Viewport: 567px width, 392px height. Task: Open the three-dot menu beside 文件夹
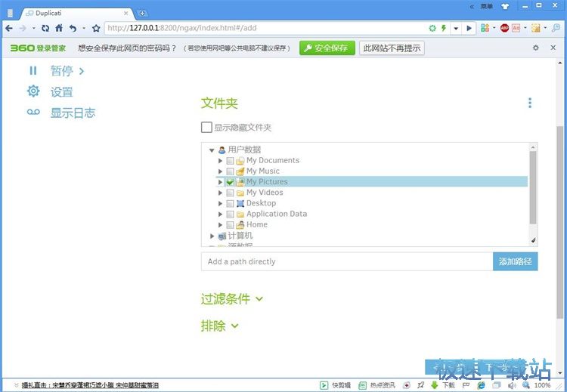530,103
